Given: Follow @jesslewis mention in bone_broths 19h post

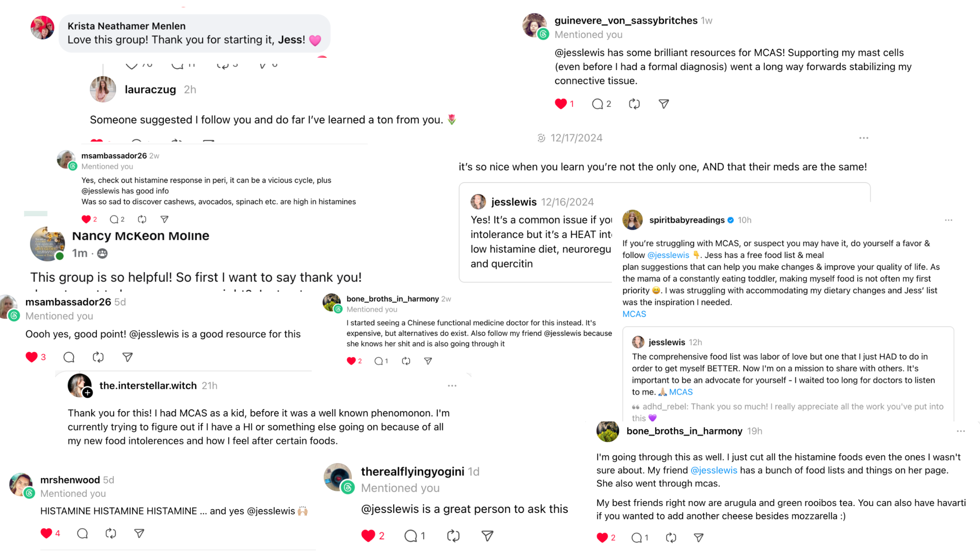Looking at the screenshot, I should pyautogui.click(x=714, y=470).
